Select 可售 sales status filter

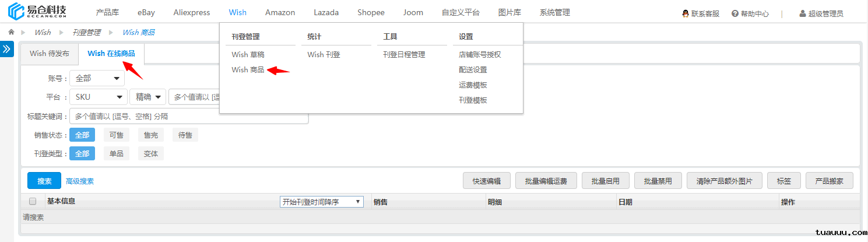click(117, 135)
